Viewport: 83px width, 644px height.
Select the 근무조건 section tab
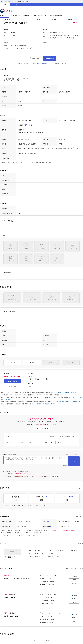tap(23, 20)
